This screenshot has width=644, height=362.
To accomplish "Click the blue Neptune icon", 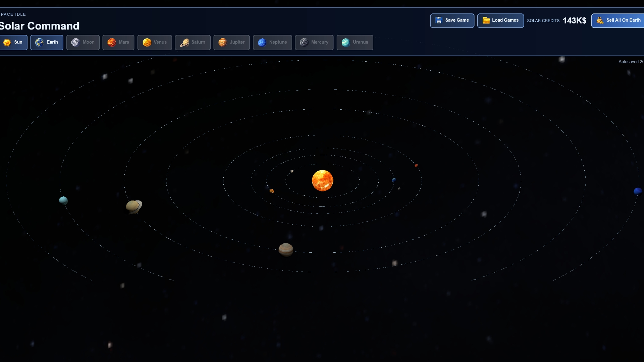I will [262, 43].
